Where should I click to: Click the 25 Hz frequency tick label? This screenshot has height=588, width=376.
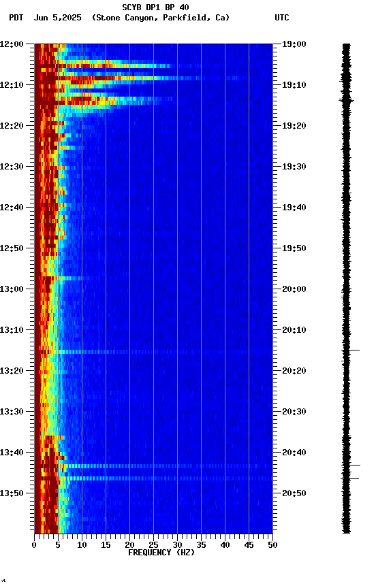[x=153, y=545]
